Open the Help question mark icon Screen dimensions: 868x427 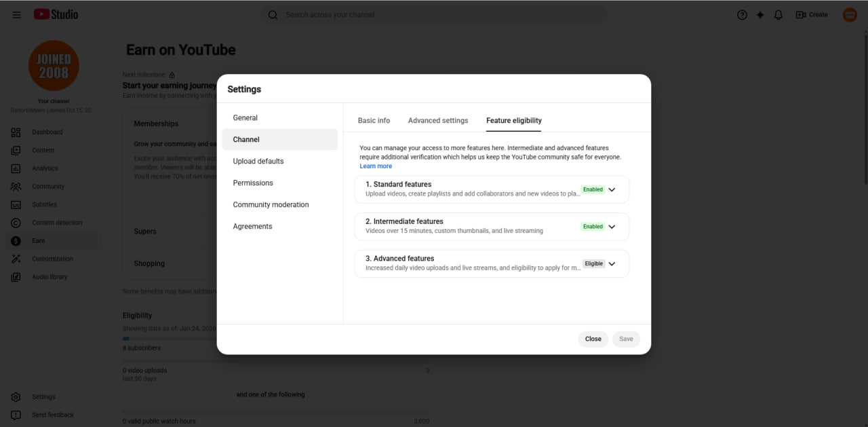[x=742, y=15]
